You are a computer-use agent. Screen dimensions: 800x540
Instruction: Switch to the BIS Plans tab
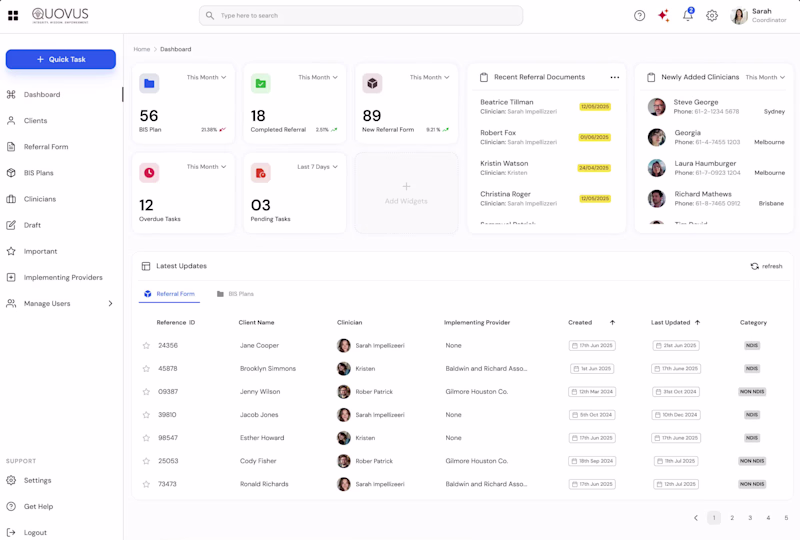235,294
